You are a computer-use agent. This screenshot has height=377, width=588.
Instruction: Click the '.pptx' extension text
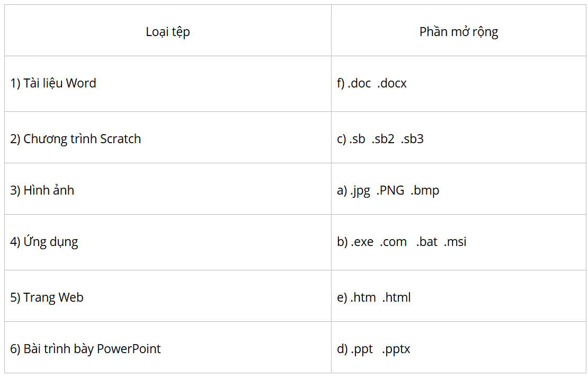(x=396, y=349)
